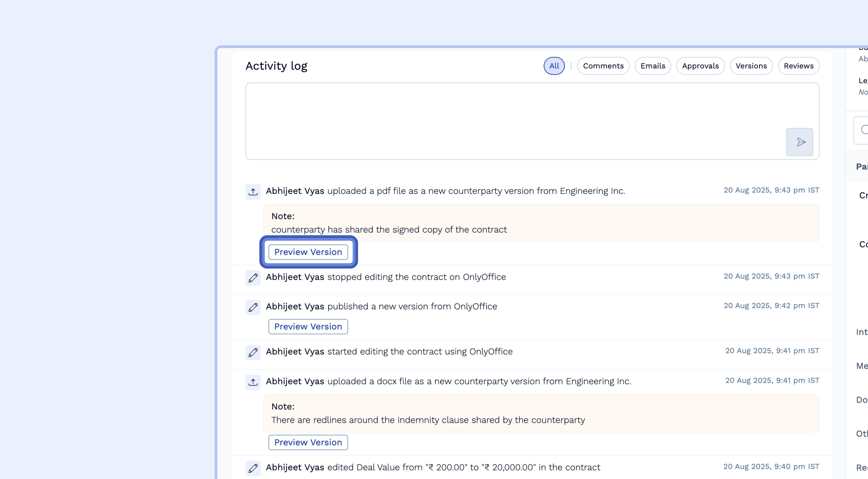Screen dimensions: 868x479
Task: Select the All filter pill
Action: click(x=554, y=66)
